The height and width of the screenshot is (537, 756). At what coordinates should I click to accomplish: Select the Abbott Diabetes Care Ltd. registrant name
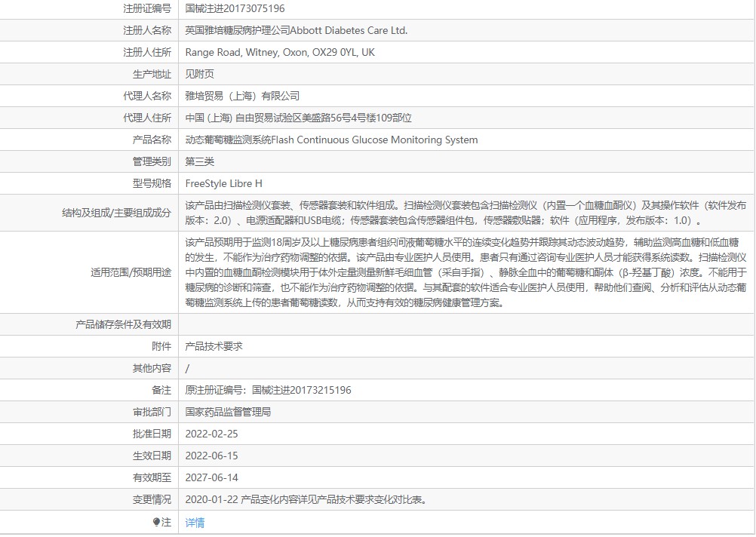pyautogui.click(x=349, y=30)
